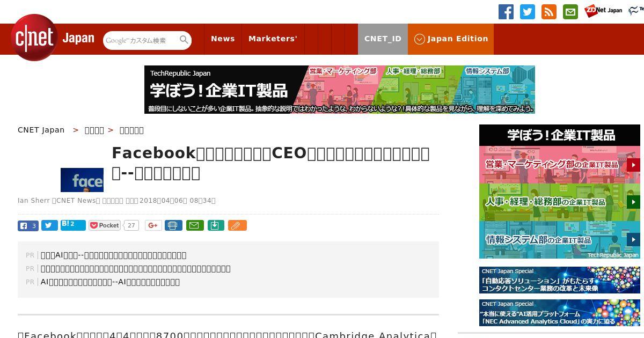
Task: Visit ZDNet Japan logo link
Action: pyautogui.click(x=603, y=10)
